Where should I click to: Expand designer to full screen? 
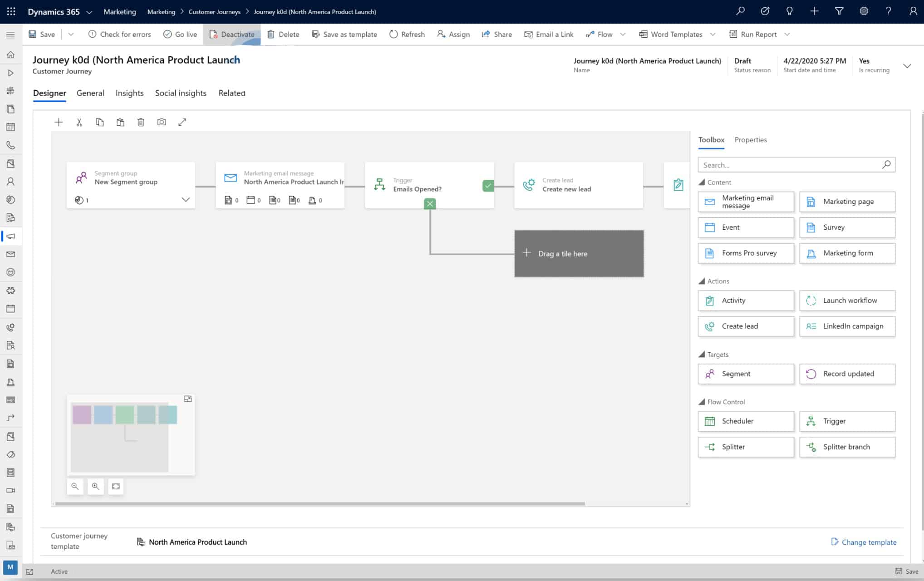[182, 122]
